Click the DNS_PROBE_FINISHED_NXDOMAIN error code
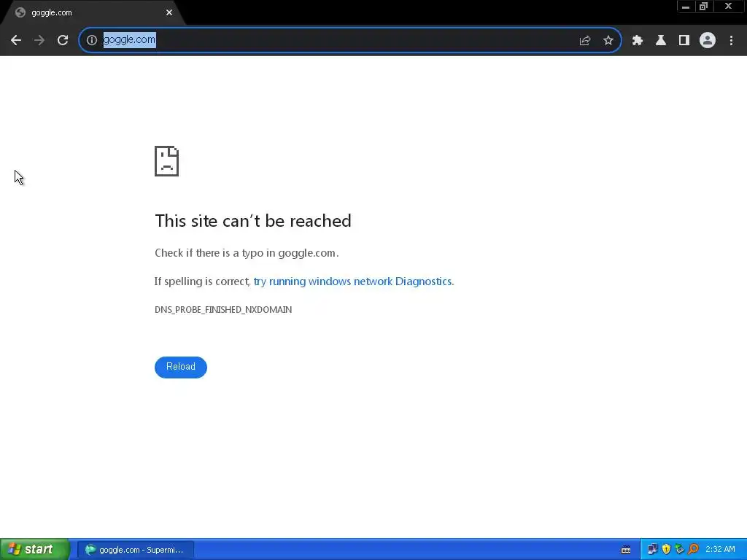Viewport: 747px width, 560px height. click(x=223, y=309)
